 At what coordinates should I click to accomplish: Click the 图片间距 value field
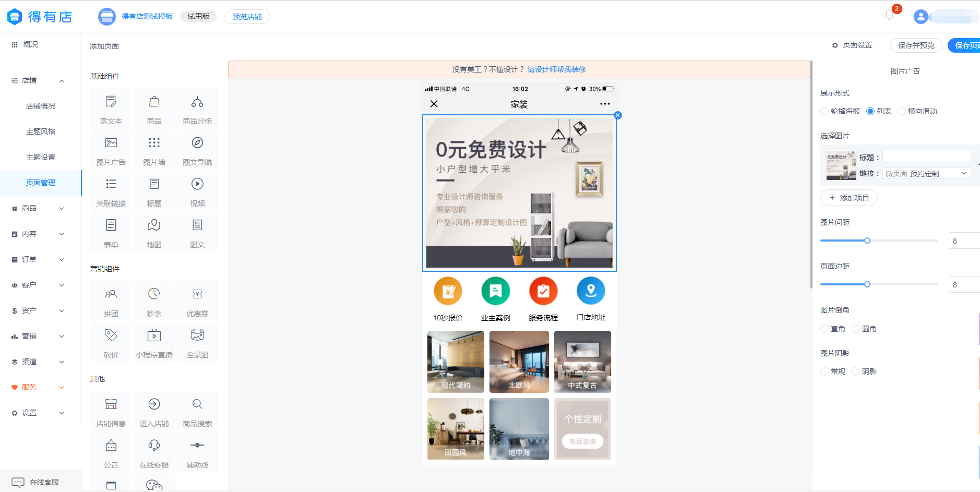point(964,241)
